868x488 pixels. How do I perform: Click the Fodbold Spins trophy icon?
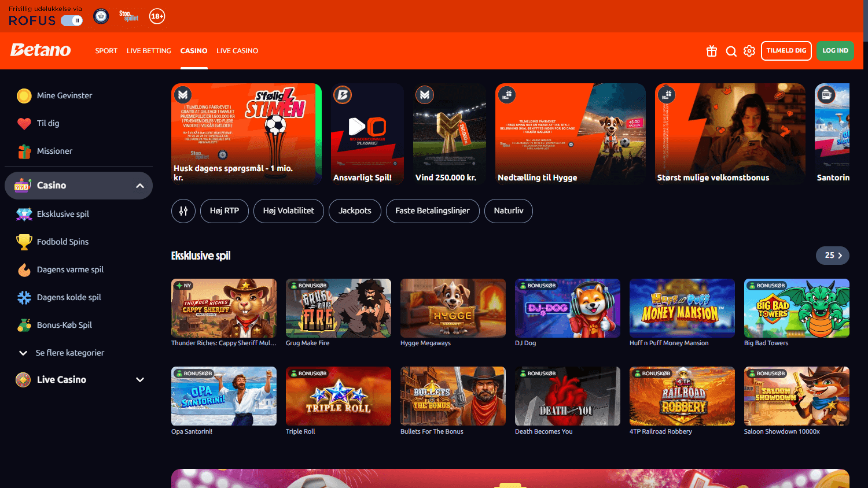point(24,242)
